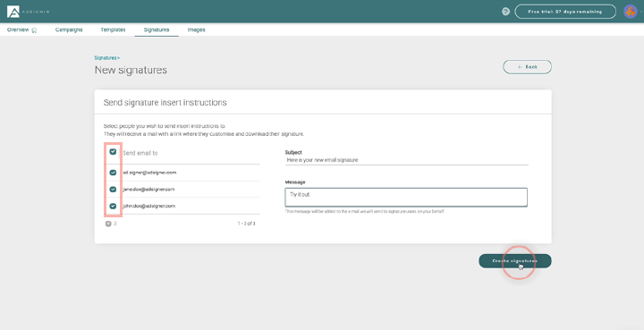This screenshot has width=644, height=330.
Task: Click the Back button
Action: click(528, 67)
